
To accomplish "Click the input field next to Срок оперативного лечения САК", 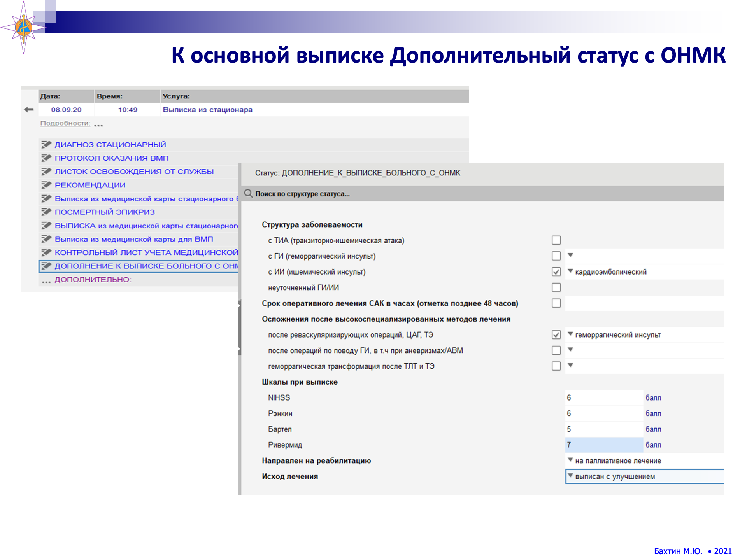I will pyautogui.click(x=644, y=303).
